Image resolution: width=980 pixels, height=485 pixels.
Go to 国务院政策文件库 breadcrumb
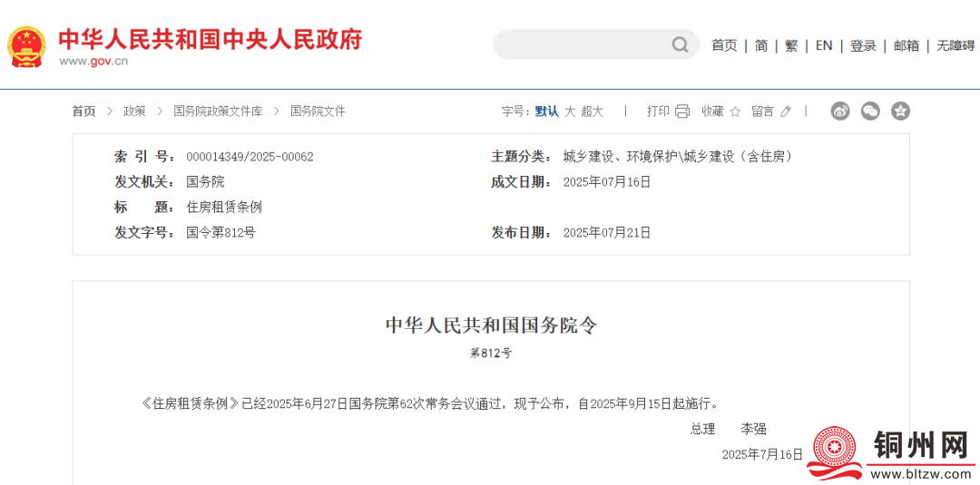(x=218, y=112)
